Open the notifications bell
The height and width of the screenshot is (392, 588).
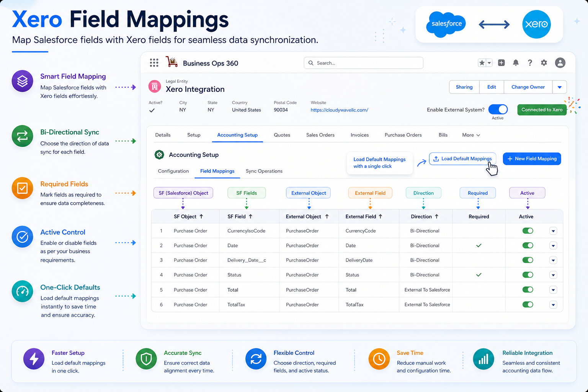click(x=516, y=63)
